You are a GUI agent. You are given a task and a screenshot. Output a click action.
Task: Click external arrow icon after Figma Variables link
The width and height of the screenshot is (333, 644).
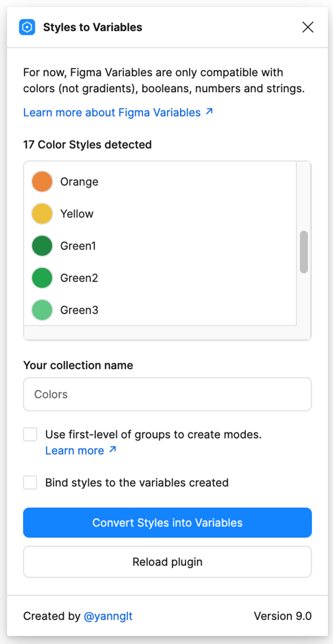click(209, 112)
